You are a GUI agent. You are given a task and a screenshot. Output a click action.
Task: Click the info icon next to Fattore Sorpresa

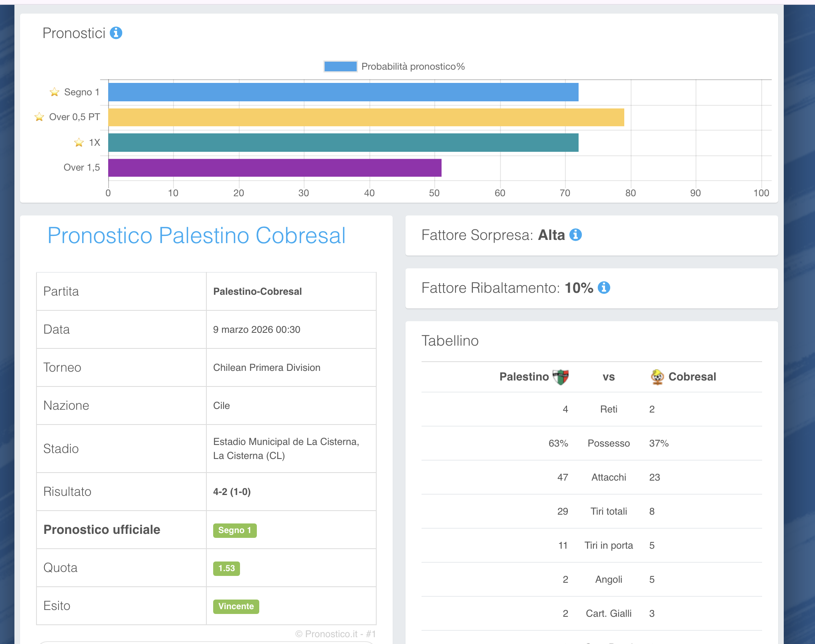(x=575, y=235)
